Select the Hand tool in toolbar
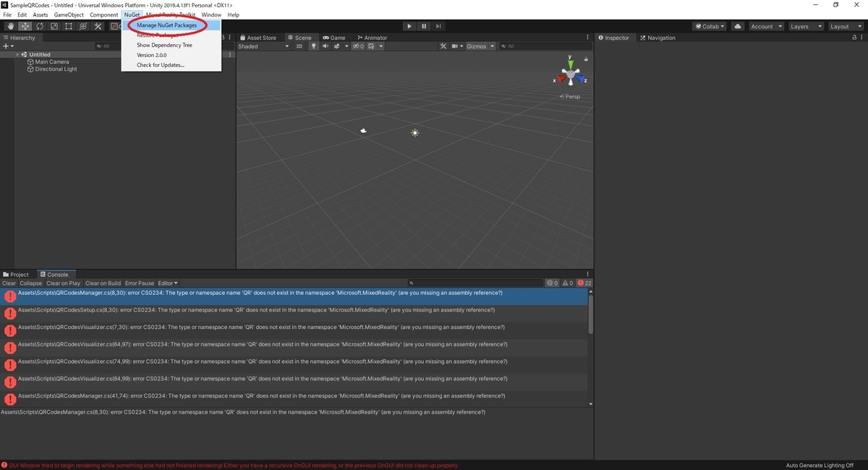 10,26
